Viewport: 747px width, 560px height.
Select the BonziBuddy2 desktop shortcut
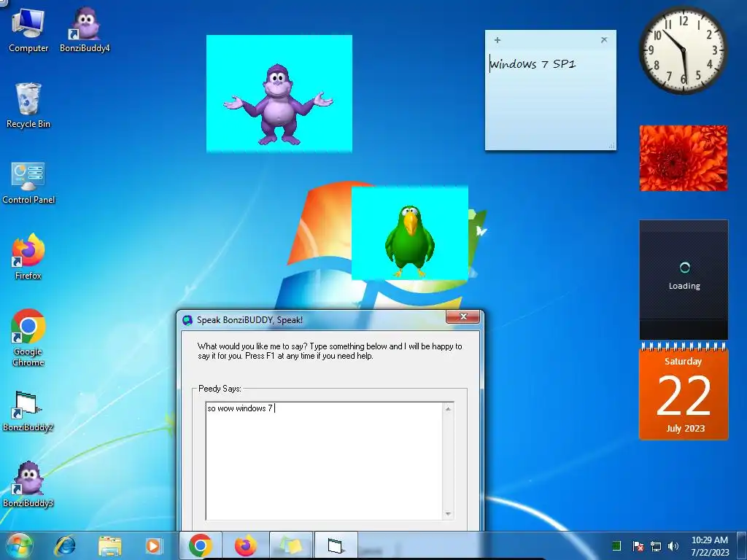click(x=28, y=411)
